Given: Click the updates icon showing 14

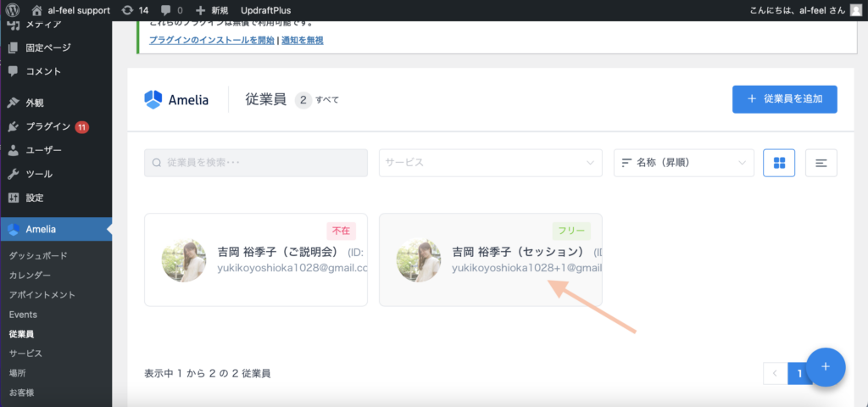Looking at the screenshot, I should point(136,10).
